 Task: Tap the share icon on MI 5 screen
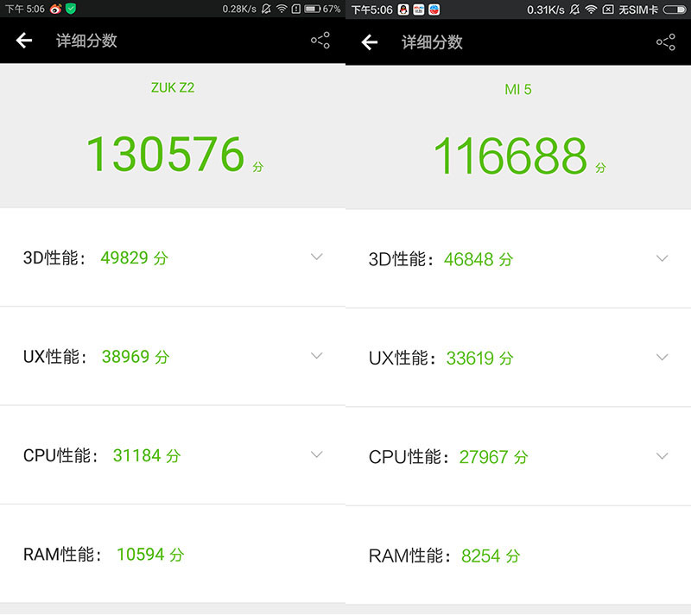(666, 41)
